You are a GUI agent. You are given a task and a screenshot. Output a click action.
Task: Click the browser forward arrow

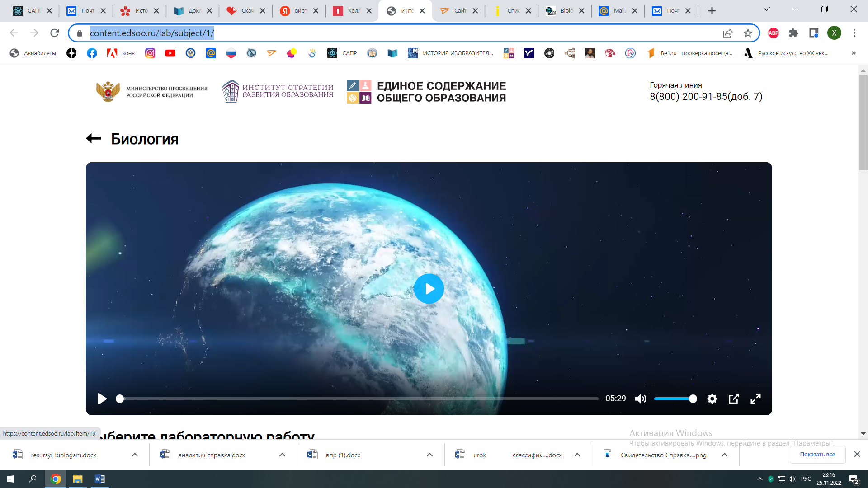[x=34, y=33]
